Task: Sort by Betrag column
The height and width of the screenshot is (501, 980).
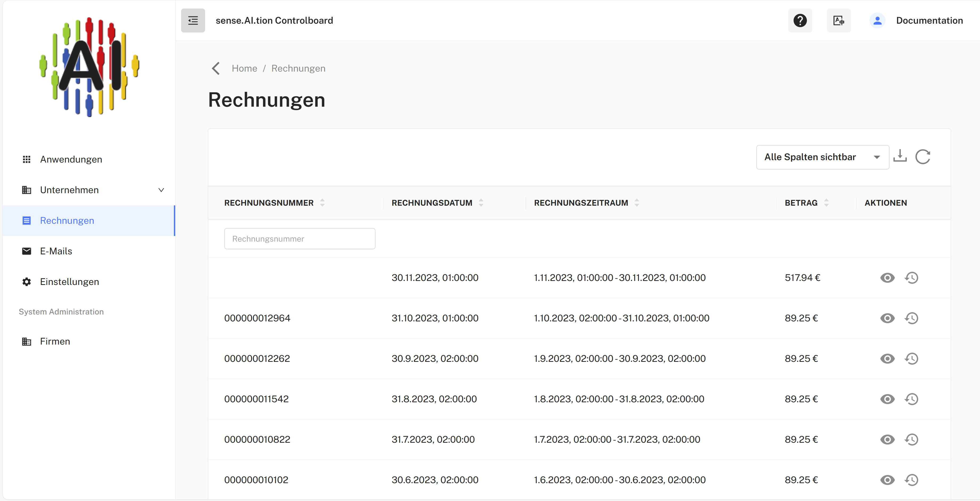Action: point(826,202)
